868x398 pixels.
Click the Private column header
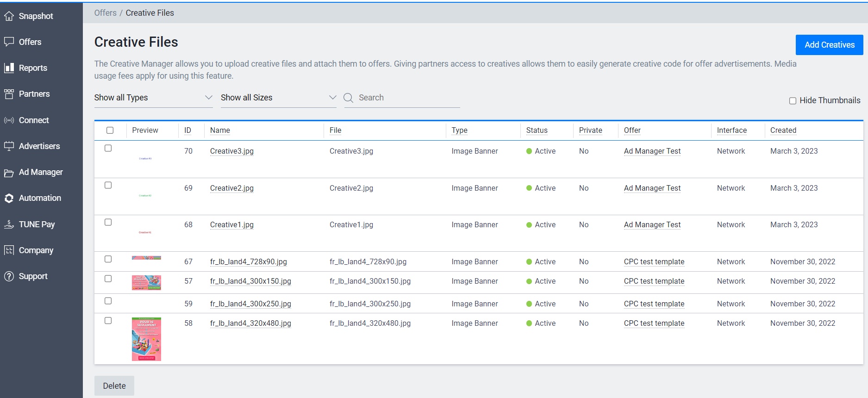click(x=591, y=131)
